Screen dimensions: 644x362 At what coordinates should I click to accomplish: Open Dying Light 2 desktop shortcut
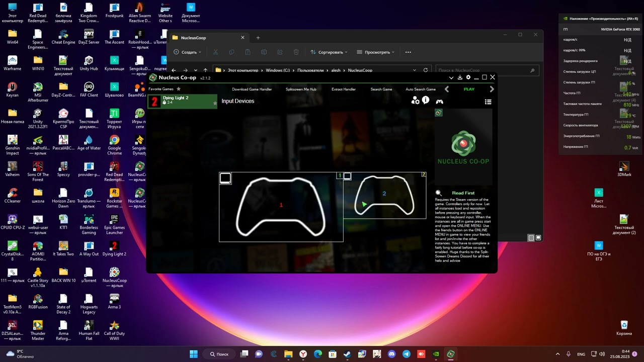click(114, 248)
